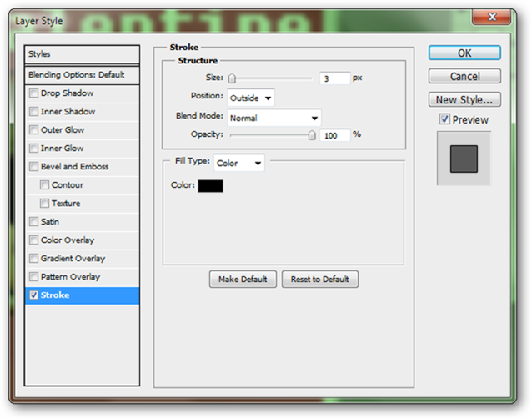Check the Inner Glow effect box
The height and width of the screenshot is (419, 532).
33,148
